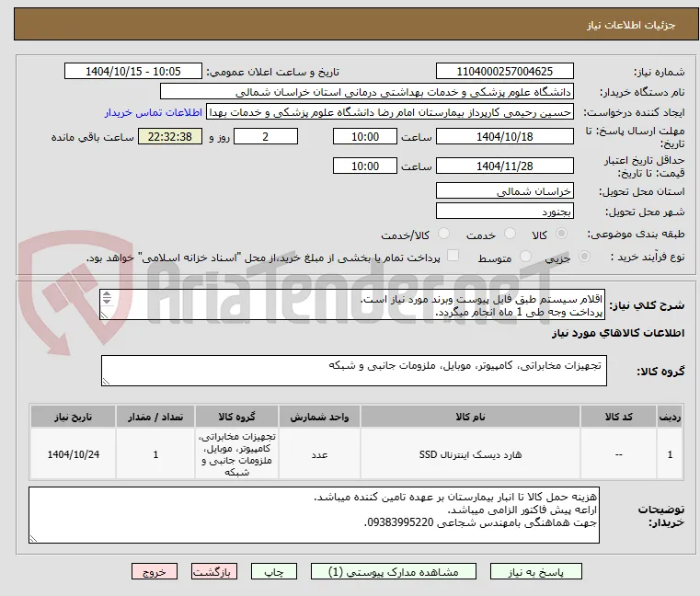The height and width of the screenshot is (596, 700).
Task: Click the resize handle of گروه کالا textarea
Action: (106, 381)
